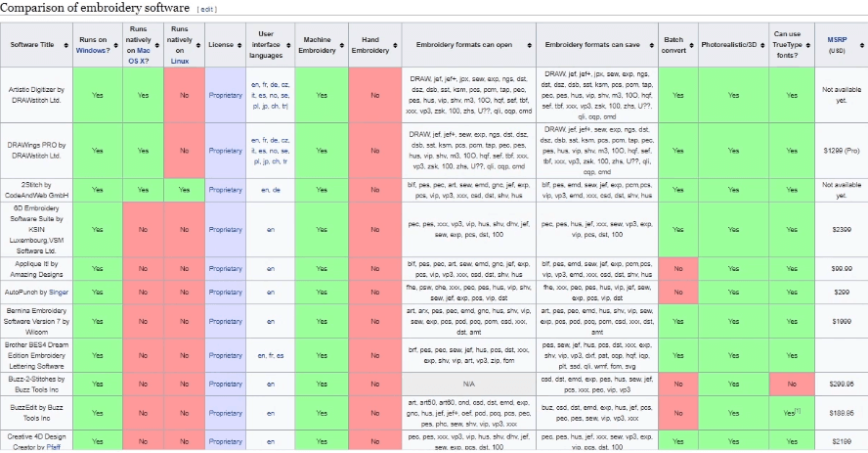Click footnote [1] in BuzzEdit TrueType cell
The height and width of the screenshot is (453, 868).
coord(798,411)
